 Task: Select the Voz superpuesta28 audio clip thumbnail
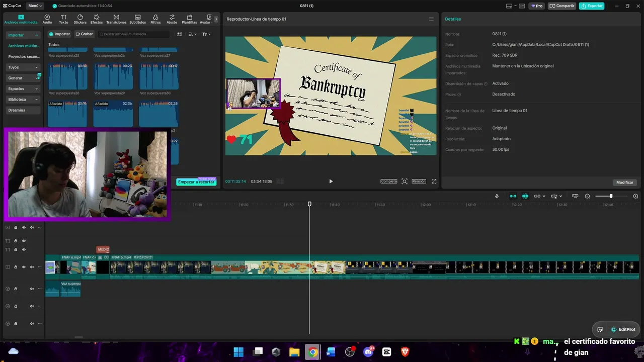(67, 76)
